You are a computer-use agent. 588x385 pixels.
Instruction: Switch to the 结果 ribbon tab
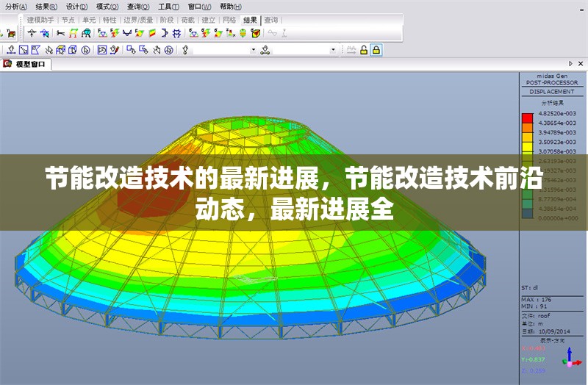[250, 20]
